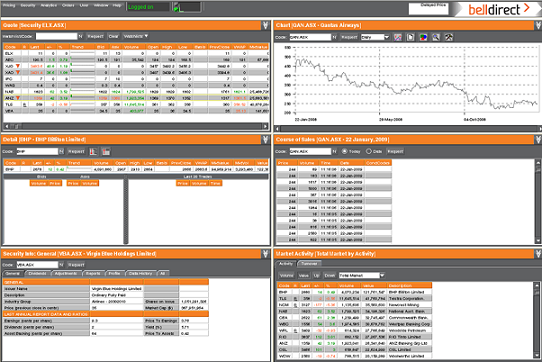Click the second table icon in Detail toolbar
Screen dimensions: 542x362
click(x=106, y=151)
